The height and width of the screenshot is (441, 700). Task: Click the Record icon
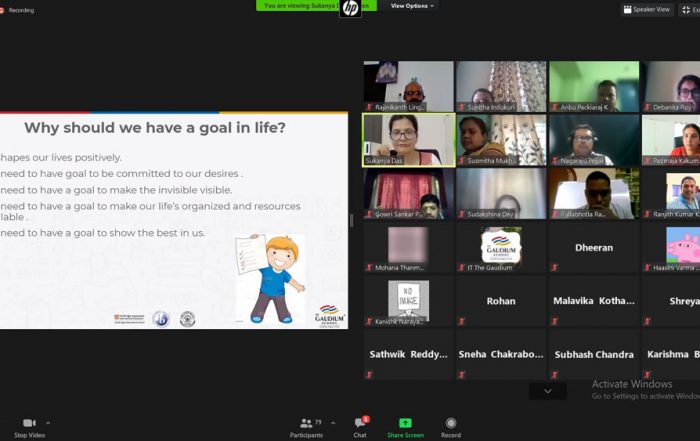[451, 423]
